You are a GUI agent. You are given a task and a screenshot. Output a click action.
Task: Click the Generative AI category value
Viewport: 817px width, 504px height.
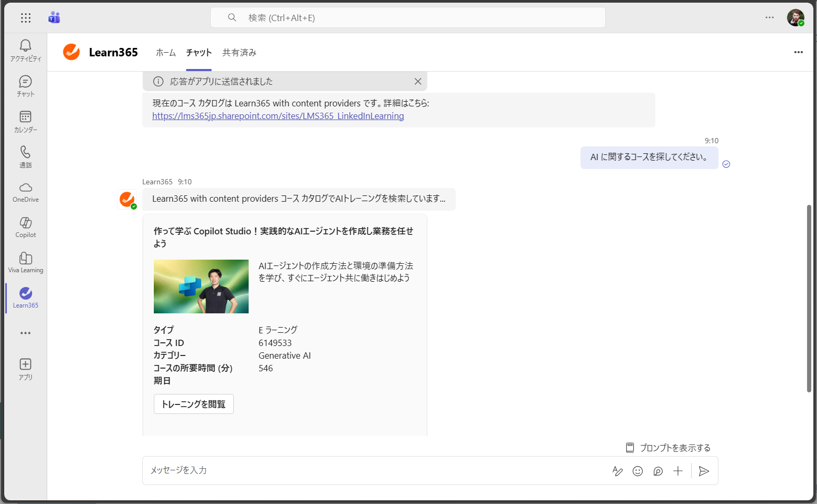[284, 355]
